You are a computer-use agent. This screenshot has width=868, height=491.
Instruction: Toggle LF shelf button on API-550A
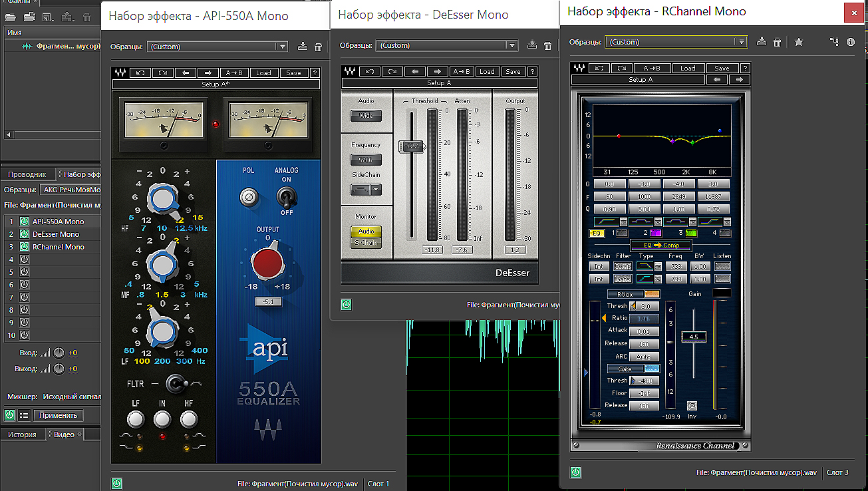[136, 419]
